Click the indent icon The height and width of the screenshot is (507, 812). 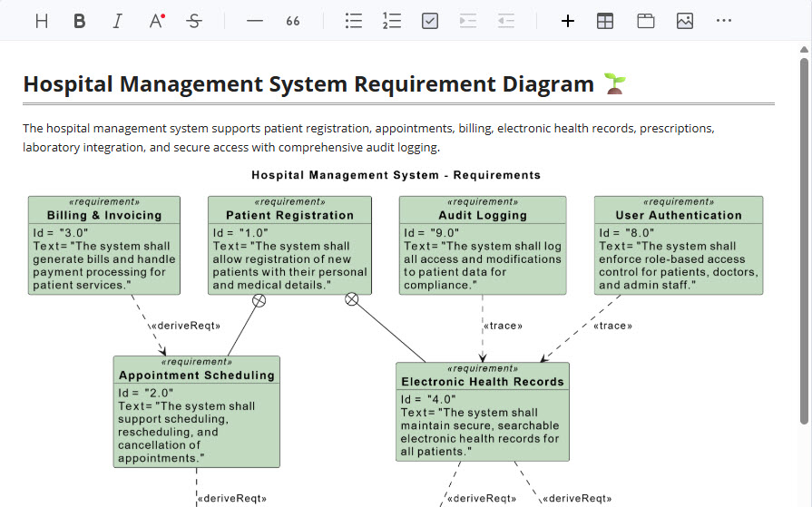pos(467,21)
